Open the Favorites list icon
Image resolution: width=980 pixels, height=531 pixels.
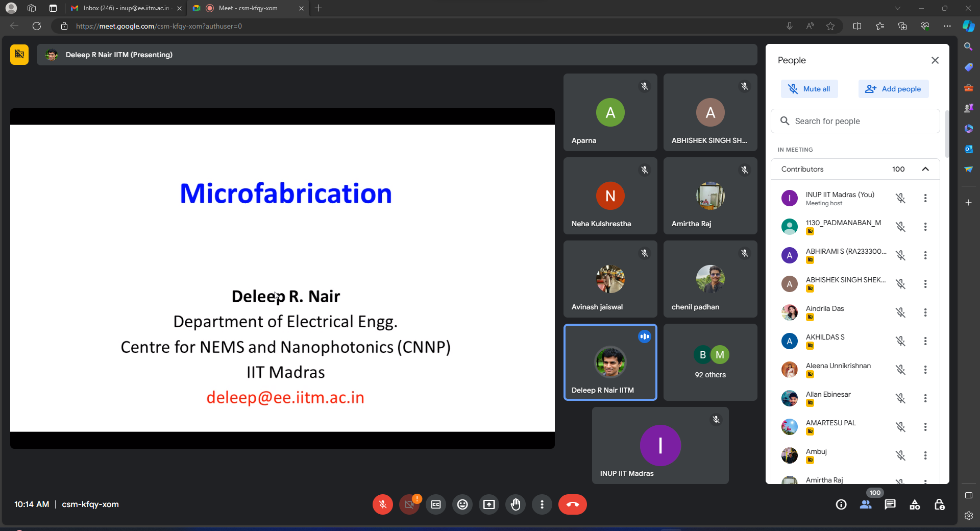(880, 26)
